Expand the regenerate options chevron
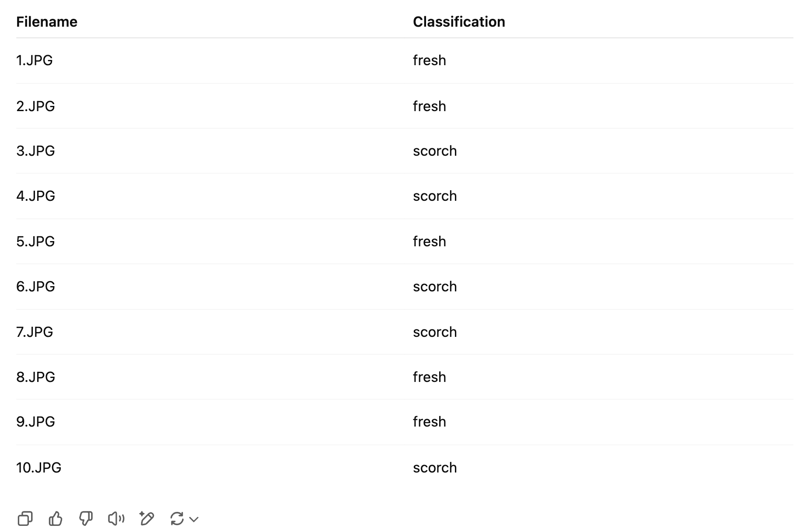The width and height of the screenshot is (811, 532). click(194, 519)
